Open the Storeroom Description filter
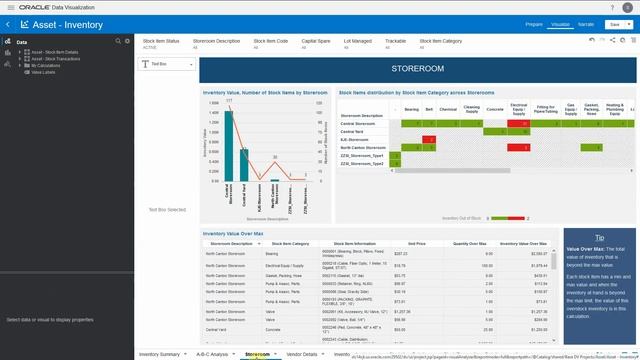Image resolution: width=640 pixels, height=360 pixels. [216, 44]
